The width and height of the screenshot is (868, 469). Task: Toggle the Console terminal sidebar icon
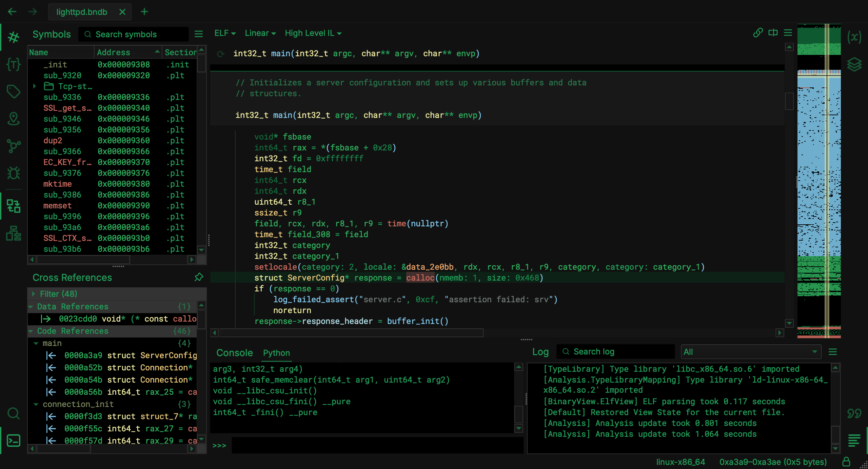click(14, 441)
